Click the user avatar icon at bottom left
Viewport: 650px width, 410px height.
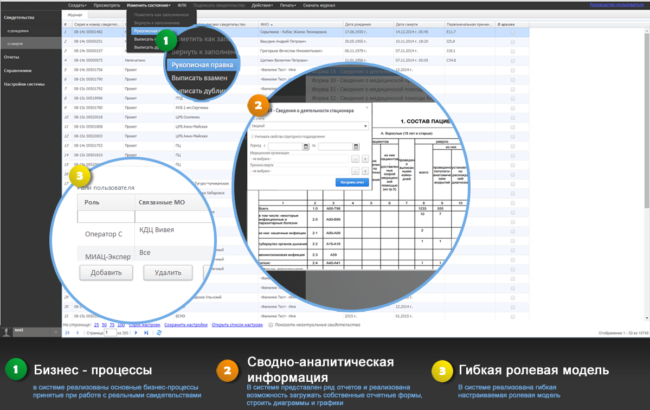tap(8, 330)
